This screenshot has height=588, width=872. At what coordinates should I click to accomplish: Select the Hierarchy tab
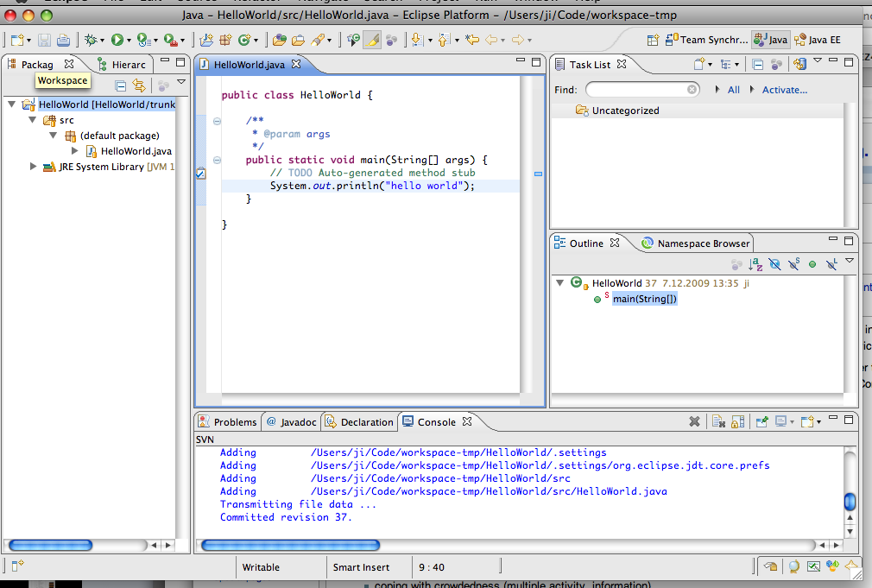tap(123, 65)
